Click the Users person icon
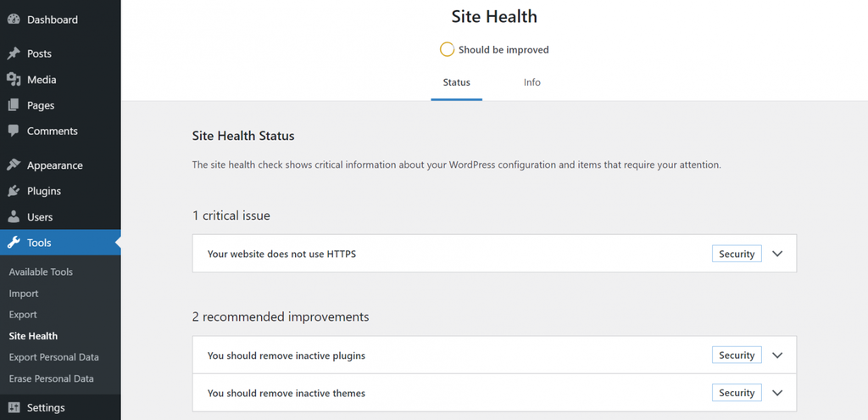This screenshot has height=420, width=868. click(x=14, y=216)
